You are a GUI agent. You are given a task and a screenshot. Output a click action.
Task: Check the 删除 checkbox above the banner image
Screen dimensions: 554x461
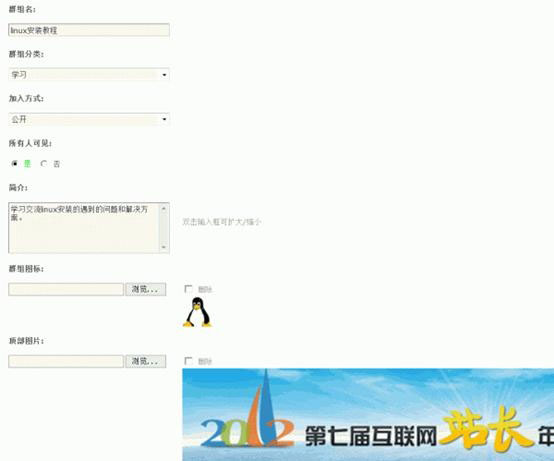(x=188, y=361)
